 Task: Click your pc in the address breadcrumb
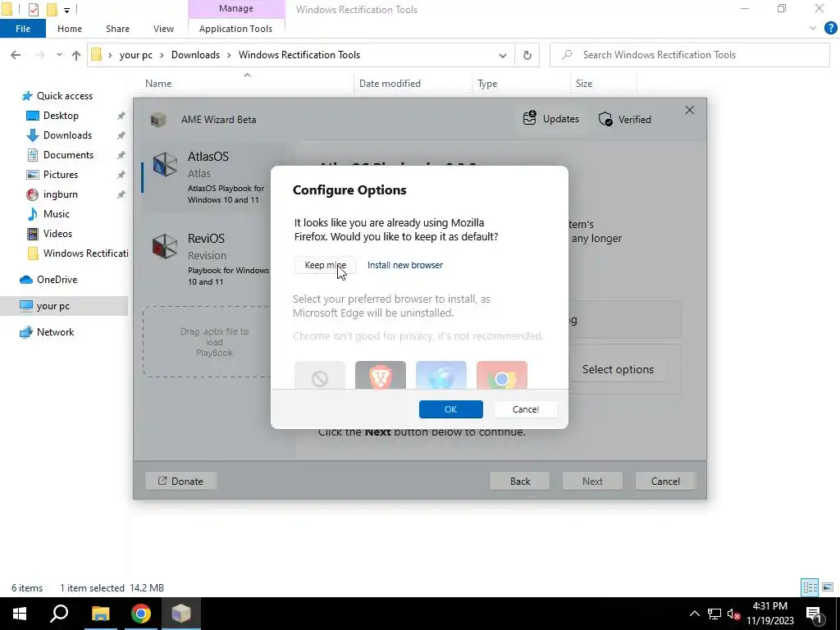click(135, 55)
